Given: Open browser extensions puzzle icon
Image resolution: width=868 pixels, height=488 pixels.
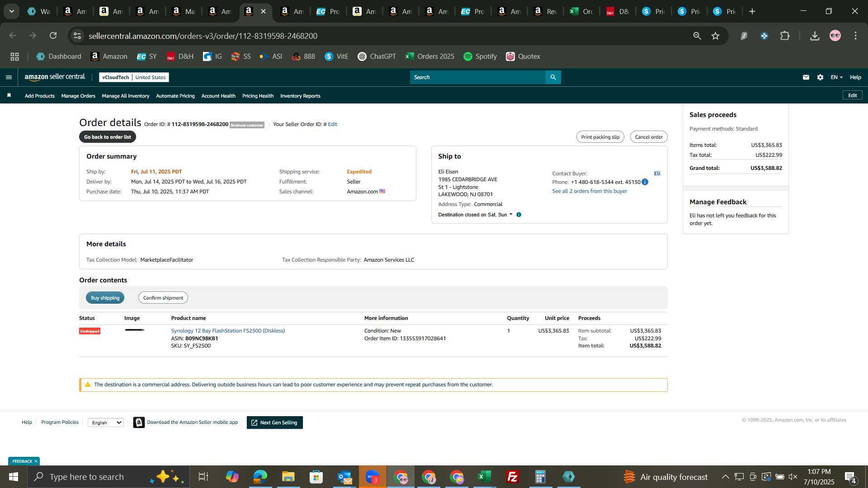Looking at the screenshot, I should click(x=785, y=36).
